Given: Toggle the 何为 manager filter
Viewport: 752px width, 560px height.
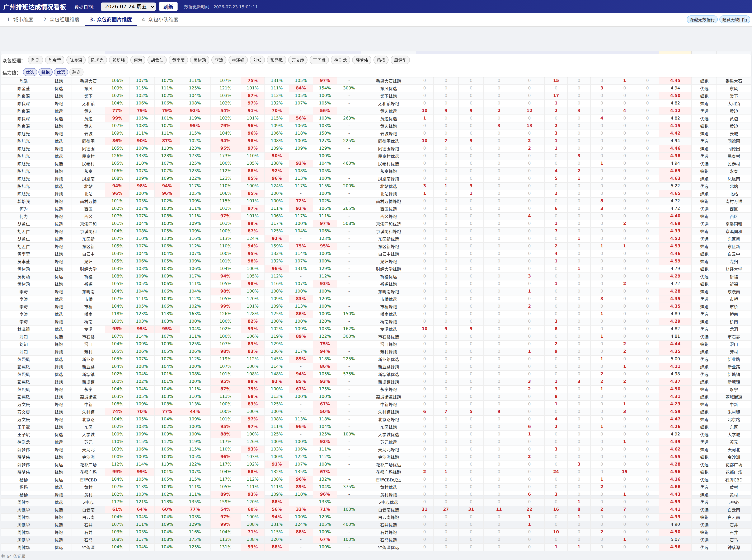Looking at the screenshot, I should click(138, 60).
